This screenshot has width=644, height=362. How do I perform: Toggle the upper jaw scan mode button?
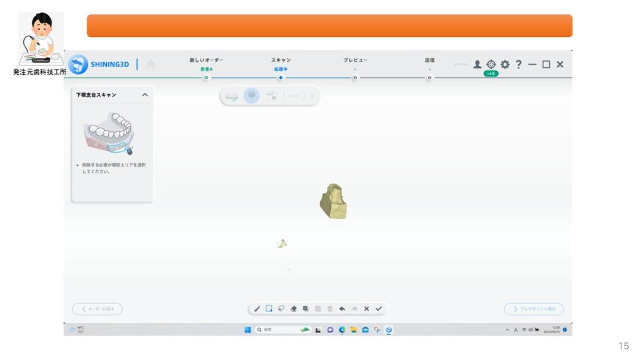click(x=231, y=96)
